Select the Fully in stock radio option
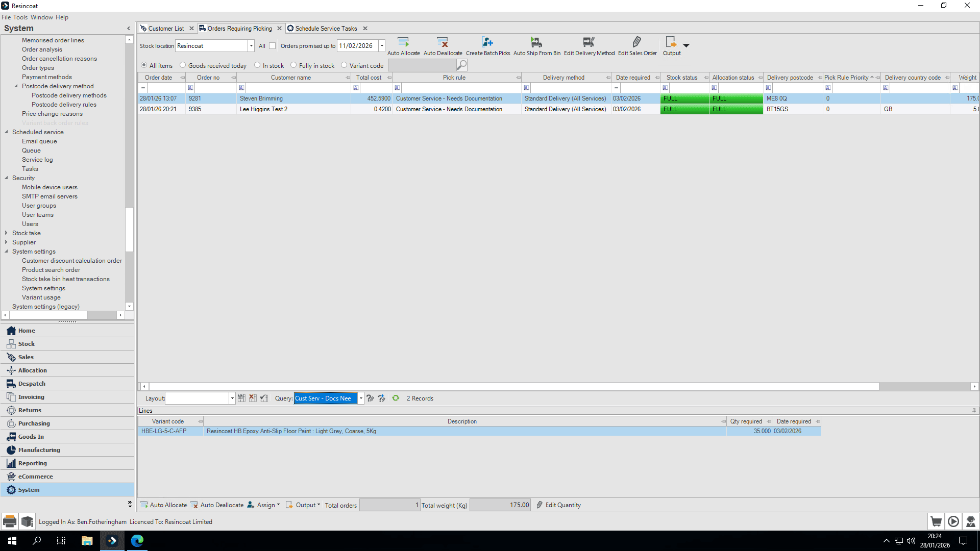980x551 pixels. [x=293, y=65]
